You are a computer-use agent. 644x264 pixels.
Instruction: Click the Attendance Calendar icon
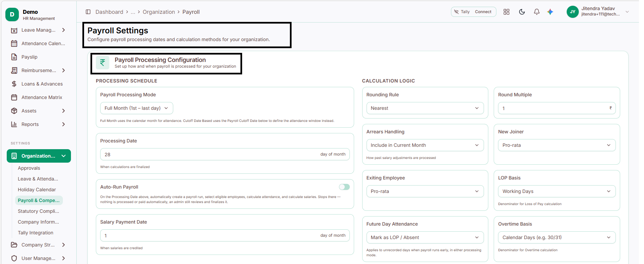(14, 43)
